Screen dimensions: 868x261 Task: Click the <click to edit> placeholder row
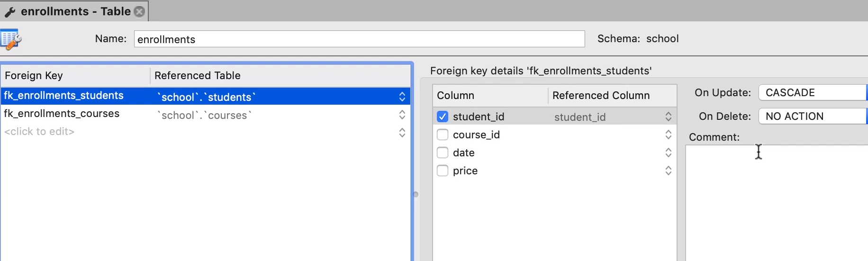point(39,132)
